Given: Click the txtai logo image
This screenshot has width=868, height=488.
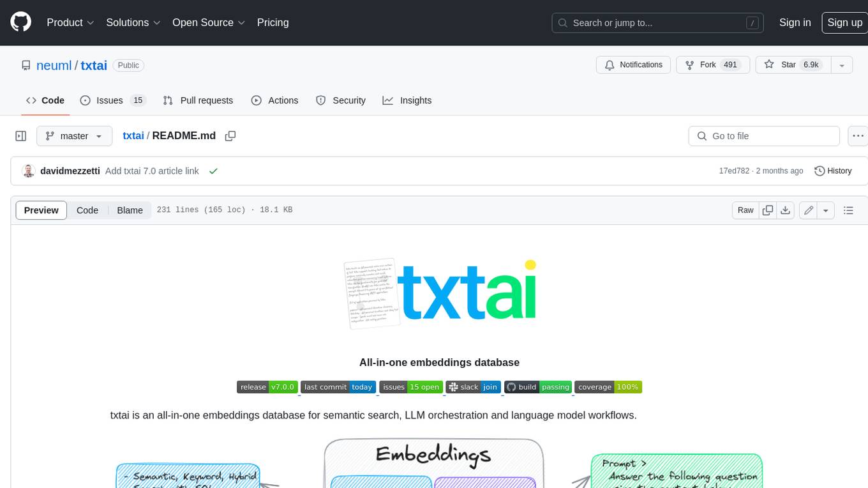Looking at the screenshot, I should (439, 294).
